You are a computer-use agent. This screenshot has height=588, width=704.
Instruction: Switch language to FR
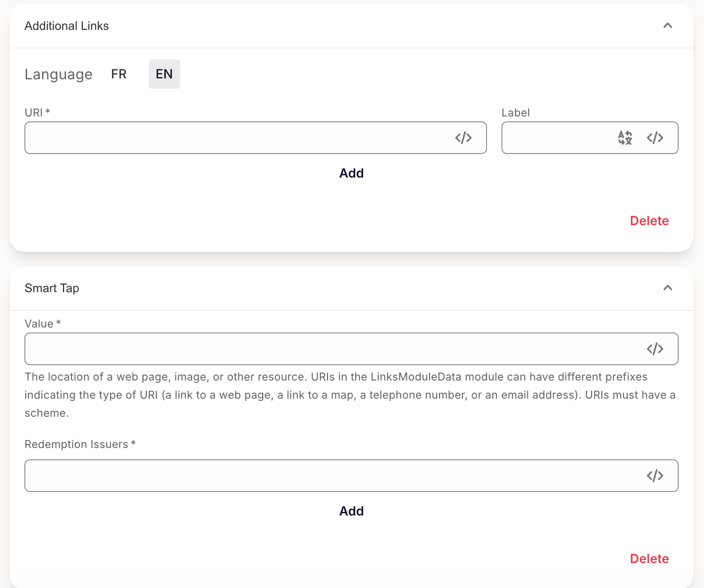[x=119, y=74]
